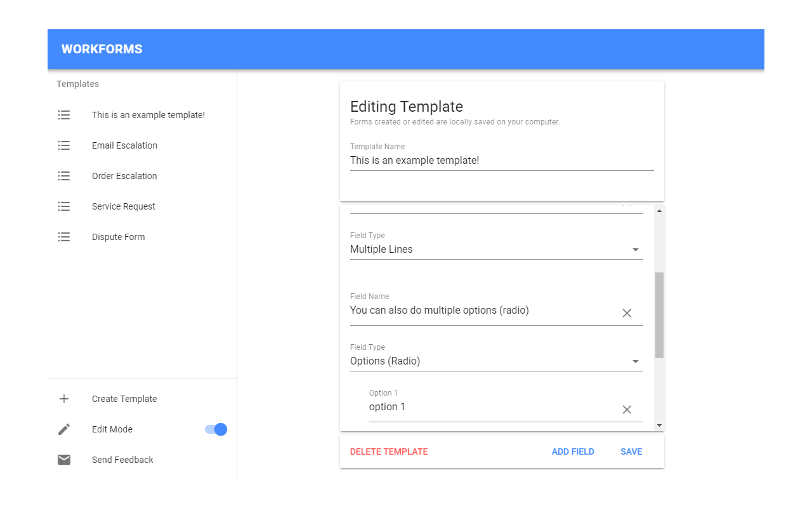812x508 pixels.
Task: Click the list icon next to Service Request
Action: point(63,206)
